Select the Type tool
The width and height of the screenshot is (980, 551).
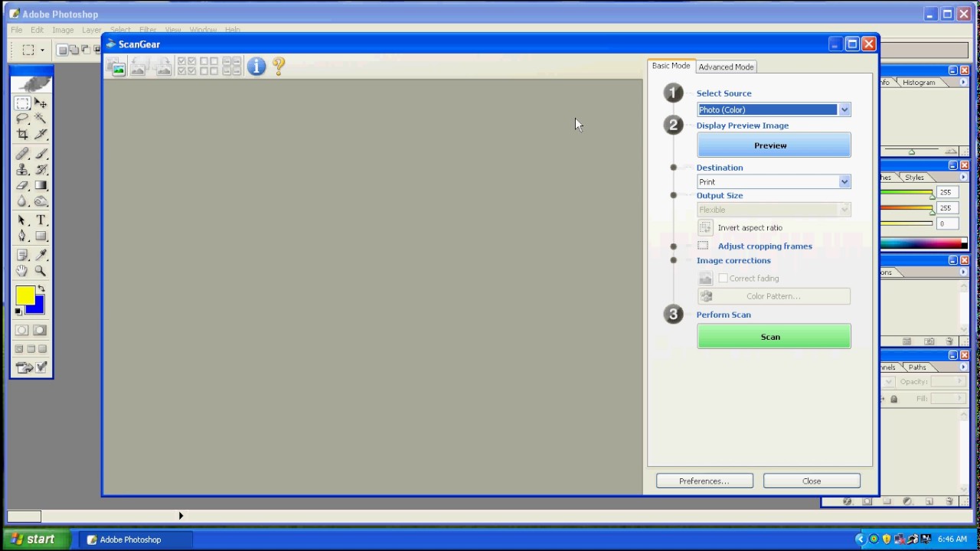coord(41,220)
